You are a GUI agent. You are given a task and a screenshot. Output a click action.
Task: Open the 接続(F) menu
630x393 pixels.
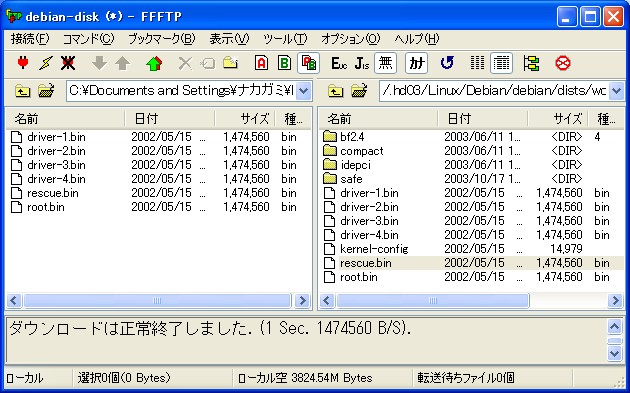tap(30, 39)
